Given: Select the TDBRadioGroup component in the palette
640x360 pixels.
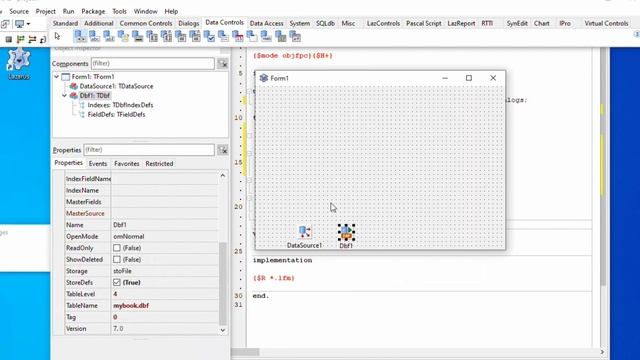Looking at the screenshot, I should [223, 36].
